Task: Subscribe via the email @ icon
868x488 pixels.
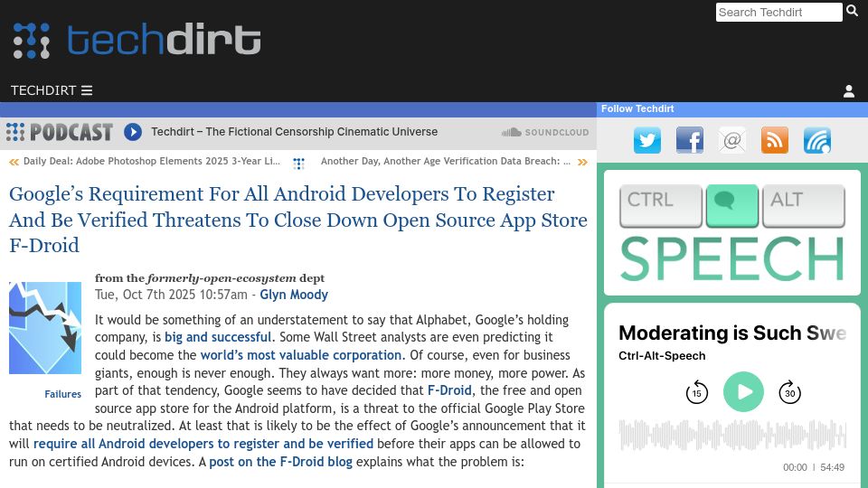Action: 732,140
